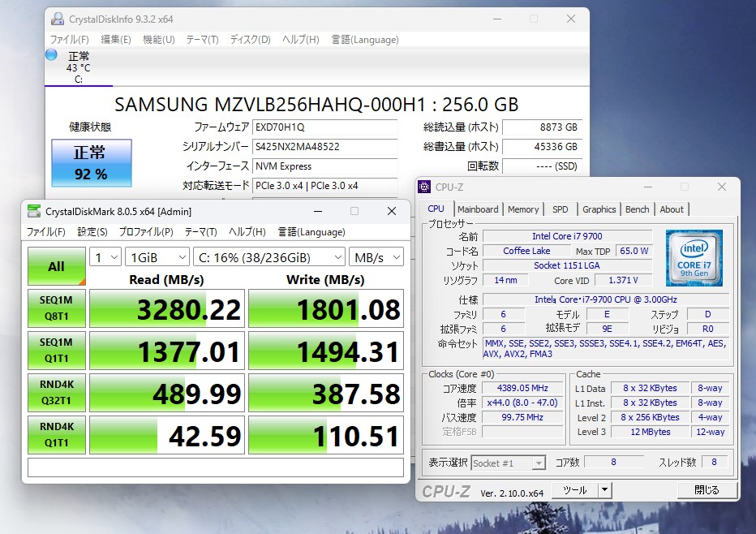Image resolution: width=756 pixels, height=534 pixels.
Task: Click the blue health status circle for drive C:
Action: 51,54
